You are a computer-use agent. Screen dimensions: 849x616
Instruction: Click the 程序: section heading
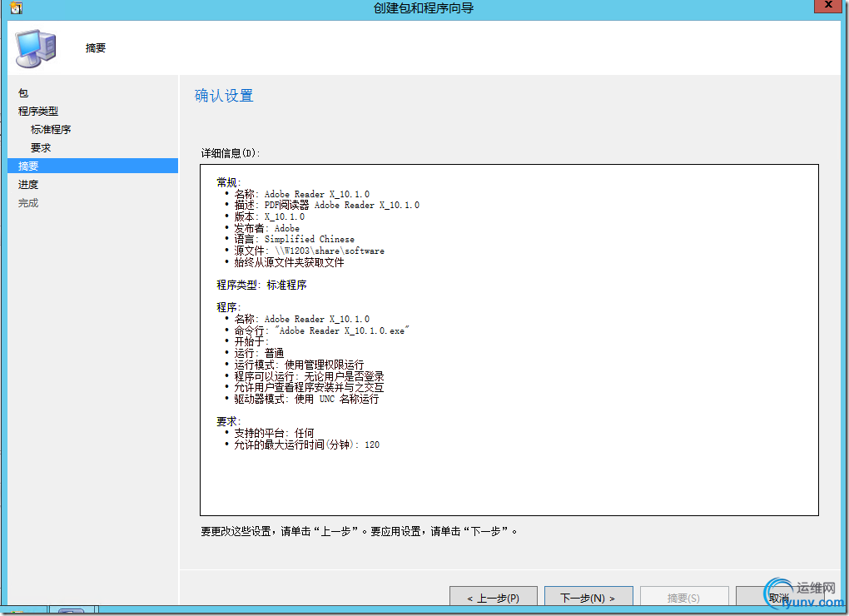pyautogui.click(x=229, y=307)
